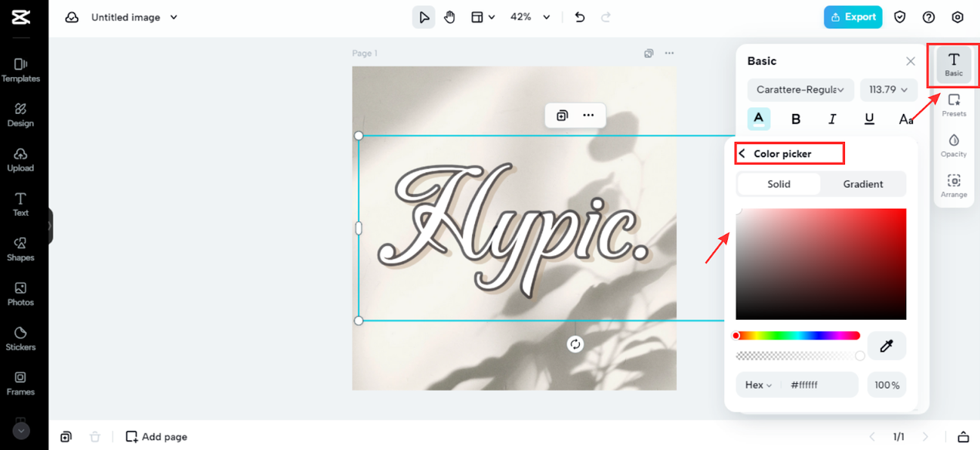Open the Untitled image name dropdown
This screenshot has width=980, height=450.
(134, 17)
